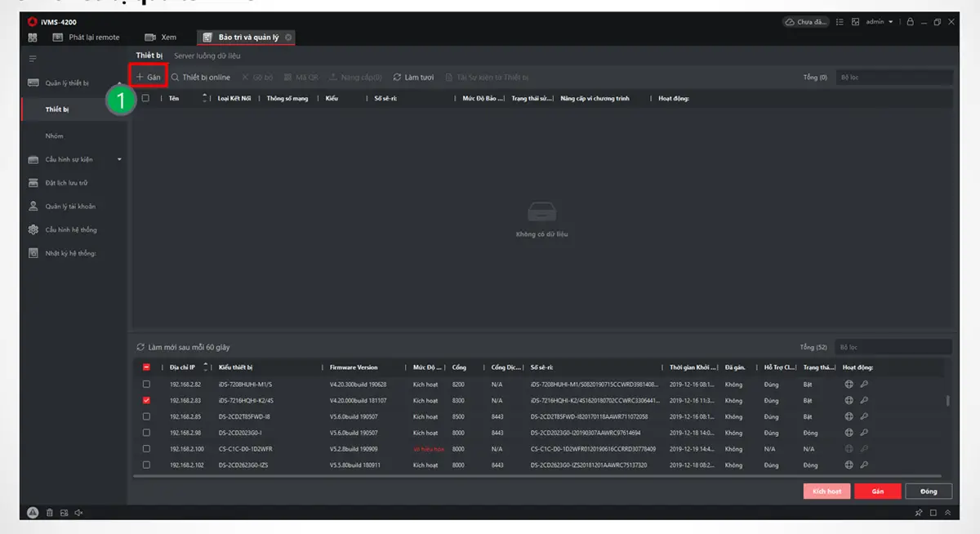980x534 pixels.
Task: Toggle select-all checkbox in online devices header
Action: coord(146,367)
